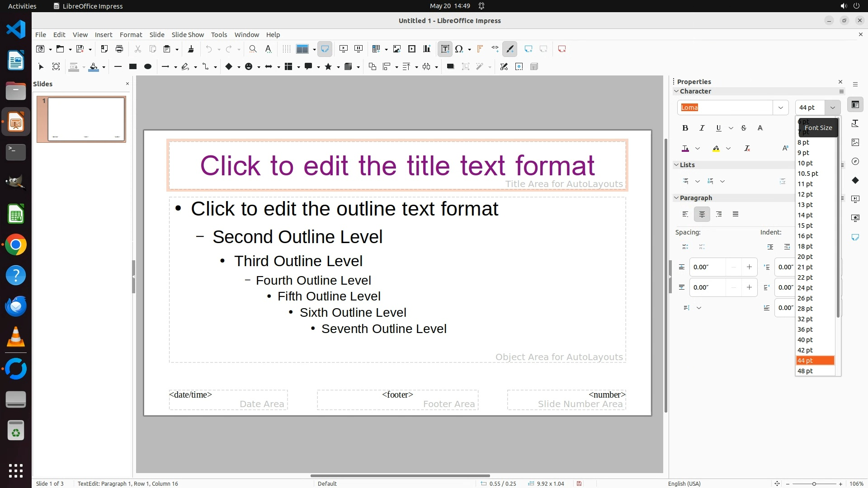The image size is (868, 488).
Task: Click the font color swatch icon
Action: (x=685, y=148)
